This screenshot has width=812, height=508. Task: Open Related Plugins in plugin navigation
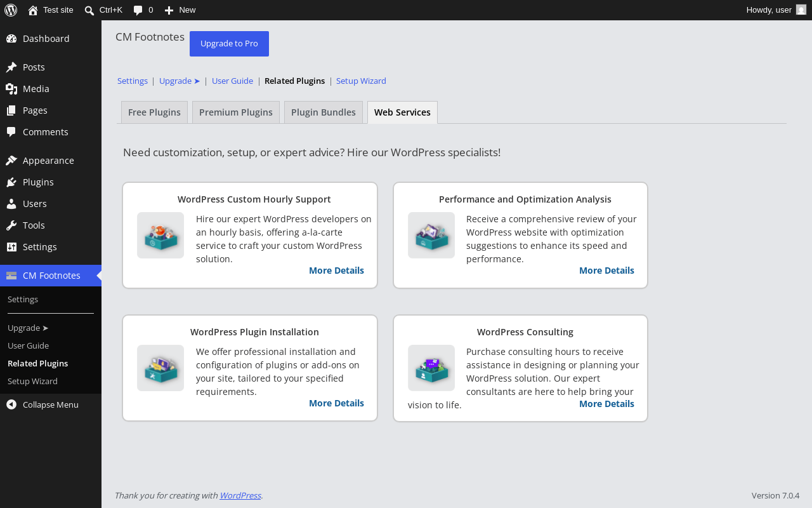pyautogui.click(x=294, y=81)
